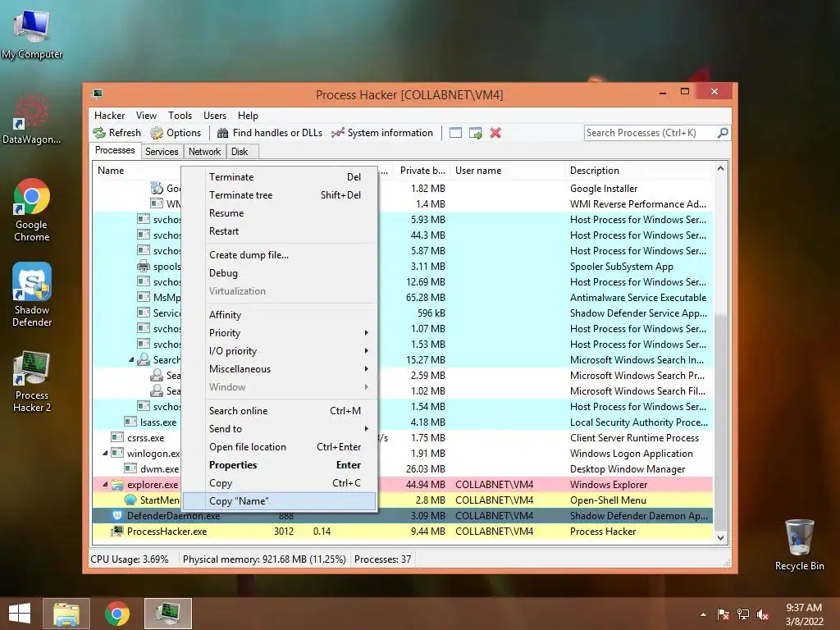Open the Help menu

tap(248, 115)
